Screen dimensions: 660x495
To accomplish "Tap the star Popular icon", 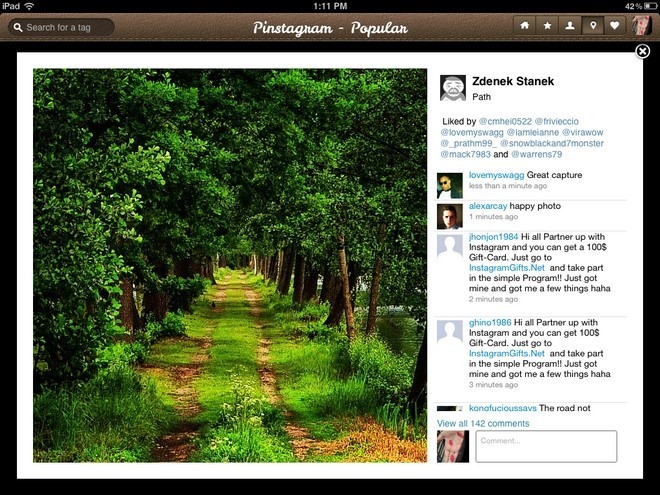I will tap(547, 26).
